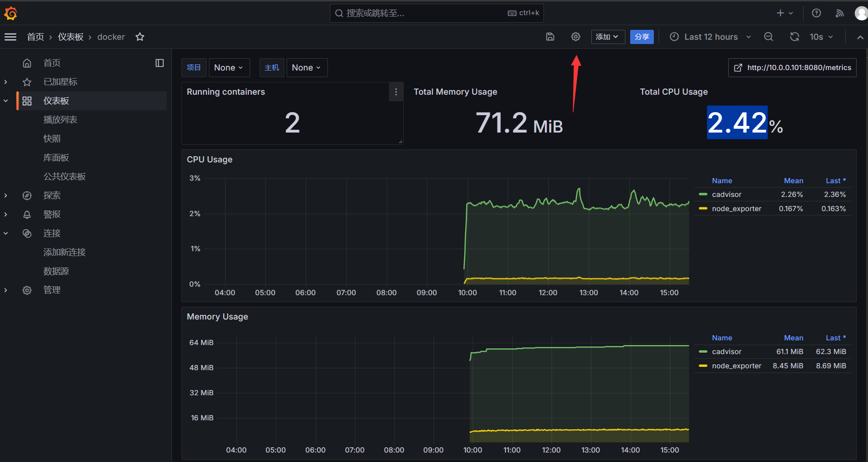Click the search magnifier icon
This screenshot has height=462, width=868.
(339, 13)
